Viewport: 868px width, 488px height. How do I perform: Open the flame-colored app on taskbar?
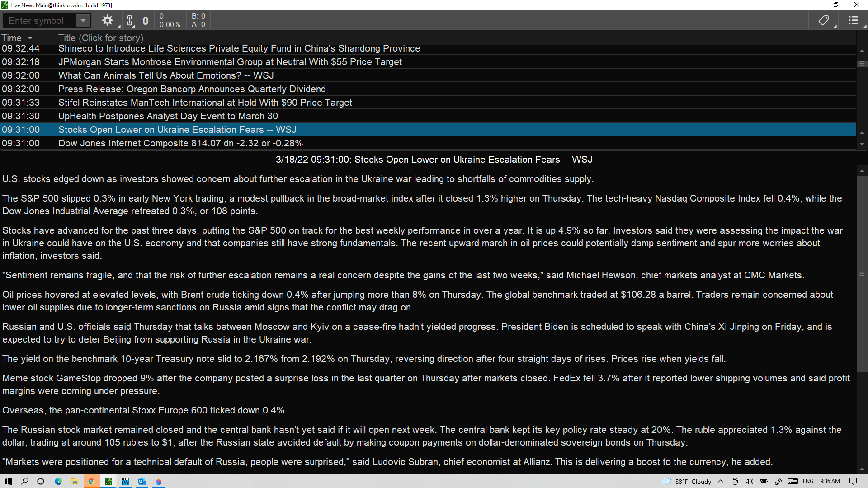[159, 481]
